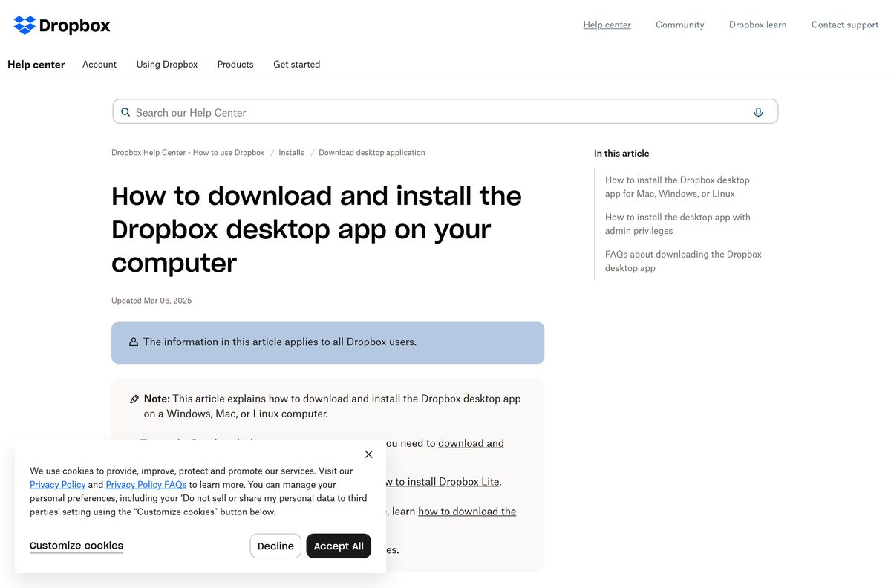This screenshot has height=588, width=891.
Task: Jump to 'How to install the Dropbox desktop app' section
Action: click(677, 187)
